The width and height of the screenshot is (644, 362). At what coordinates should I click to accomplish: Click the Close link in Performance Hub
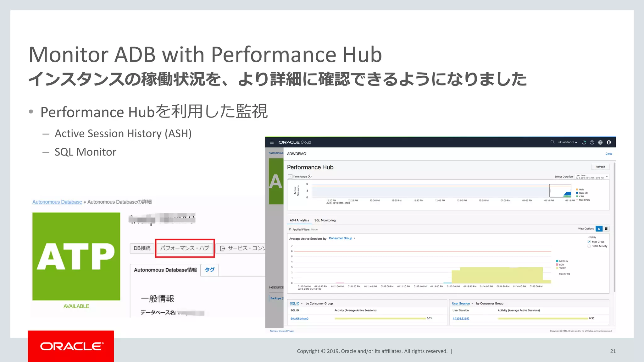click(609, 154)
